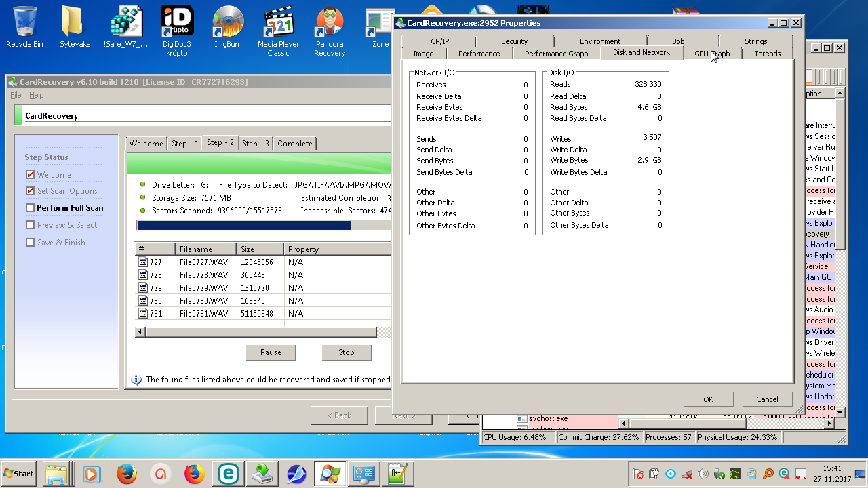Open the File menu in CardRecovery
This screenshot has width=868, height=488.
[16, 96]
